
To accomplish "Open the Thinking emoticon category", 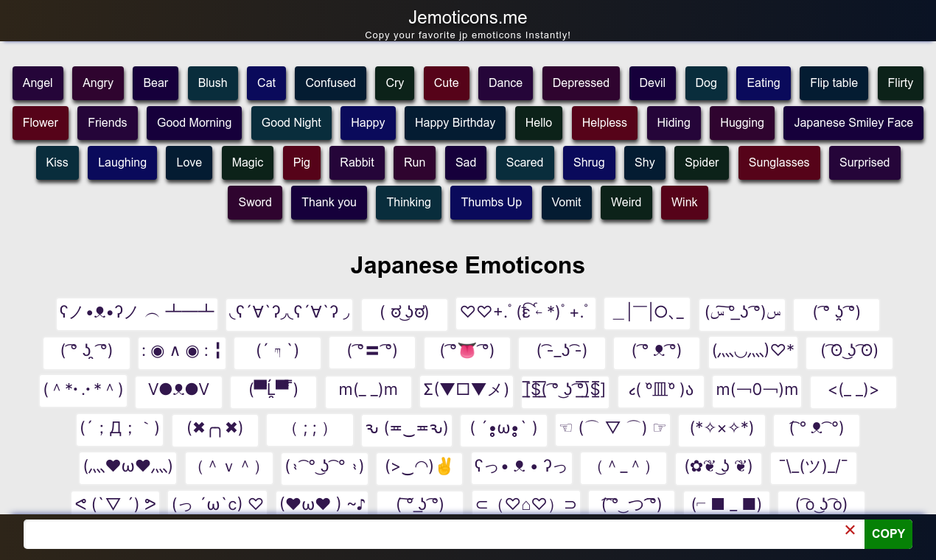I will pos(408,202).
